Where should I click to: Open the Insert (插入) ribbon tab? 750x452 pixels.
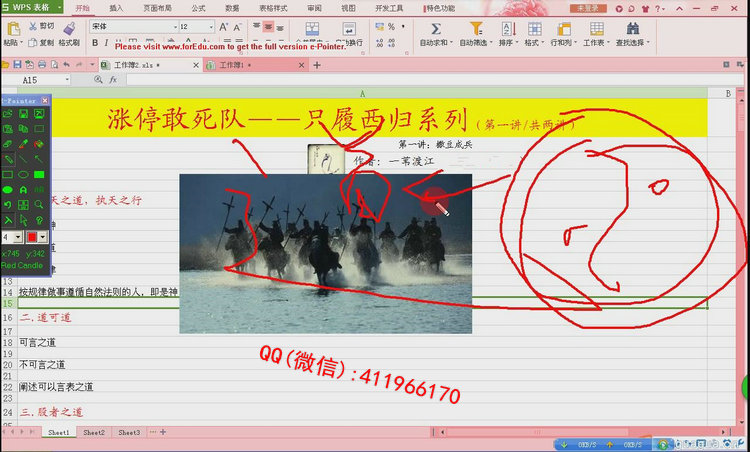116,8
